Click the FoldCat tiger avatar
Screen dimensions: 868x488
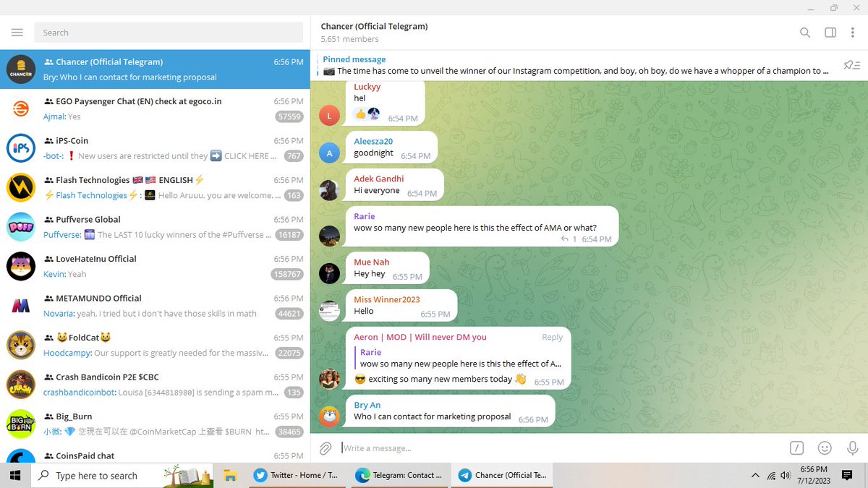click(21, 345)
